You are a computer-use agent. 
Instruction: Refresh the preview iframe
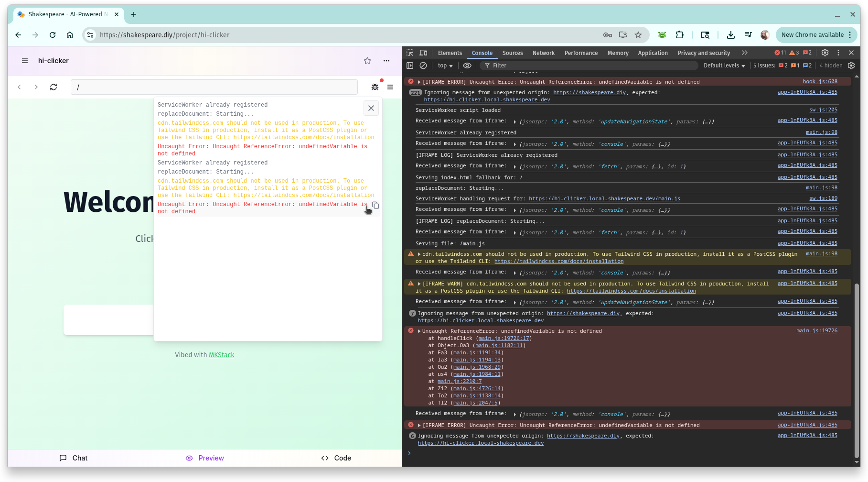click(54, 87)
